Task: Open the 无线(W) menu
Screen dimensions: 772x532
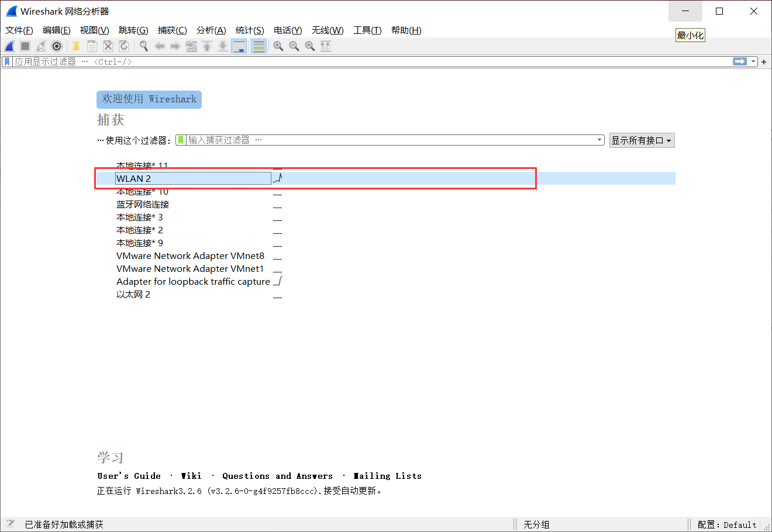Action: (x=328, y=30)
